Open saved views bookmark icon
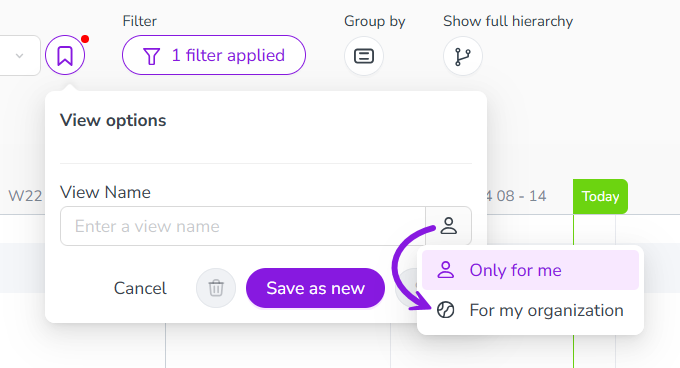 click(65, 55)
